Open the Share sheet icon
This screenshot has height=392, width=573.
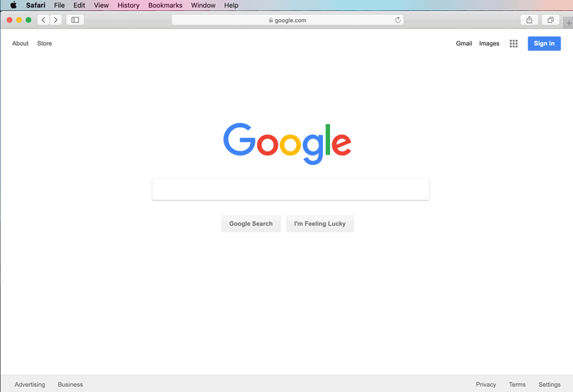tap(529, 20)
